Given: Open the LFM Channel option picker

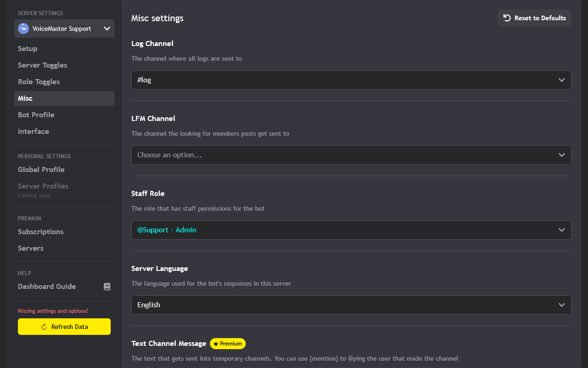Looking at the screenshot, I should pyautogui.click(x=351, y=155).
